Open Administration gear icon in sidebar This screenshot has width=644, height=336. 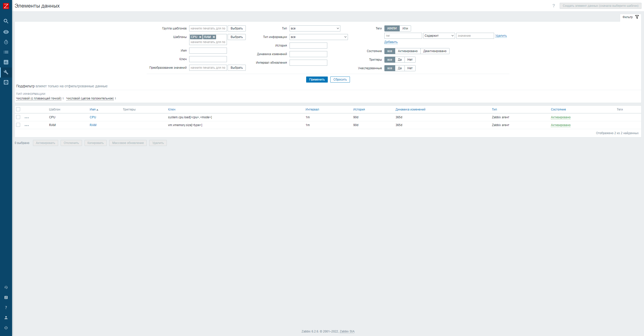coord(6,82)
